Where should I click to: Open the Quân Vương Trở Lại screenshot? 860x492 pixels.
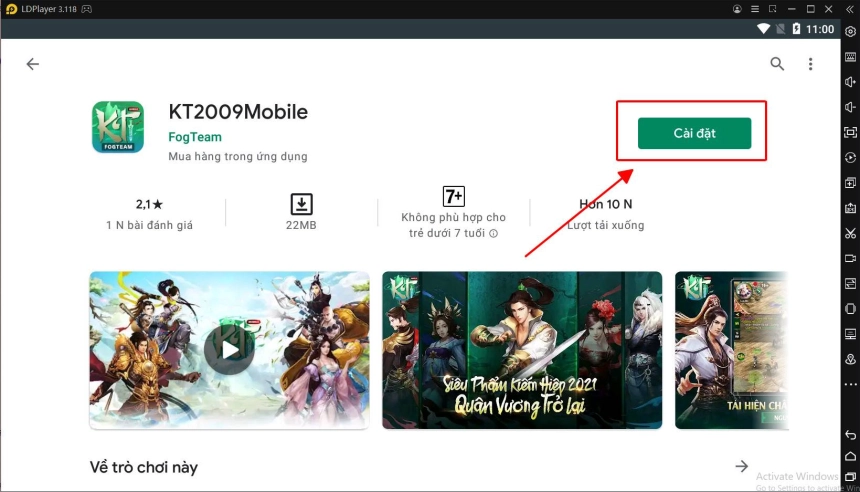522,350
